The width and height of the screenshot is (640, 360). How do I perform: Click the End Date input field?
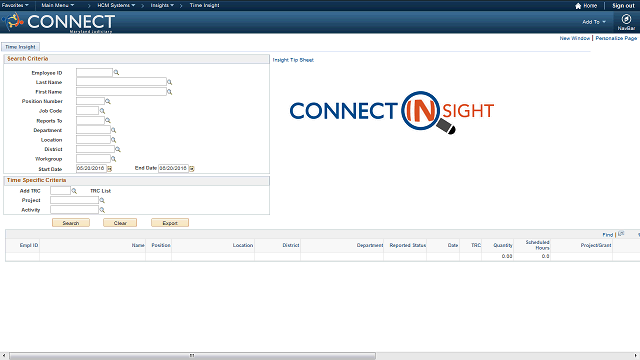[173, 168]
